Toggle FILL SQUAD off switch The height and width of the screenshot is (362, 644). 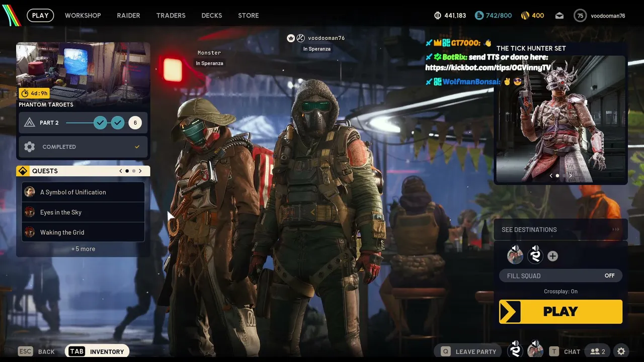[560, 276]
